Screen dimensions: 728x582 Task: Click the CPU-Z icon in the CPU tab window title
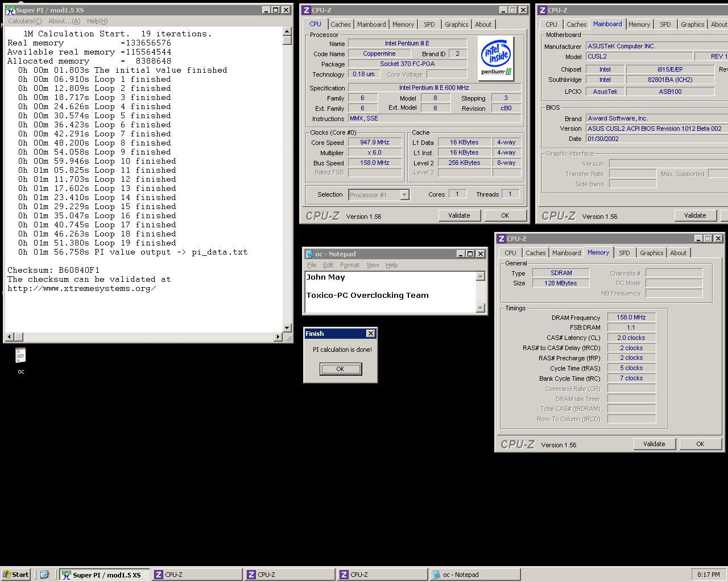click(307, 10)
